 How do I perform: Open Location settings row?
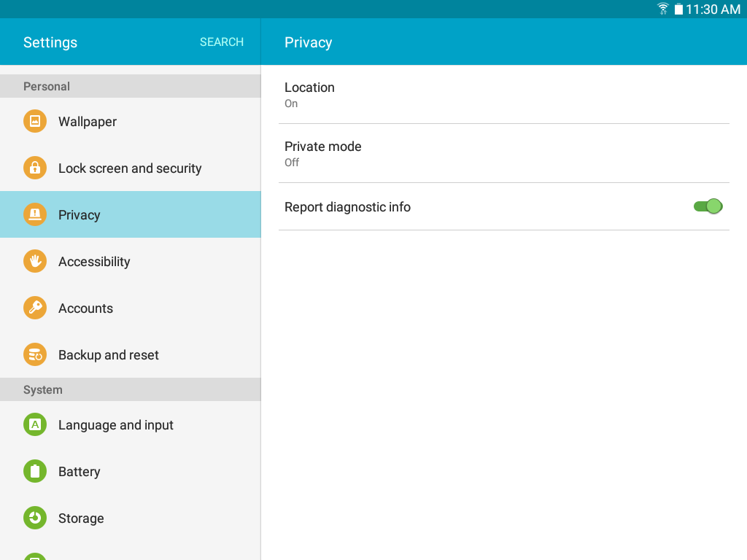pyautogui.click(x=504, y=94)
